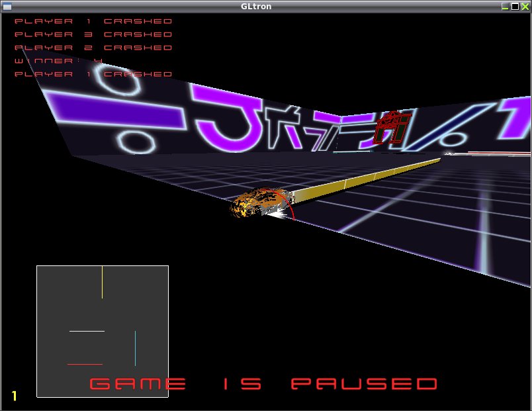
Task: Click the "GAME IS PAUSED" banner text
Action: click(263, 383)
